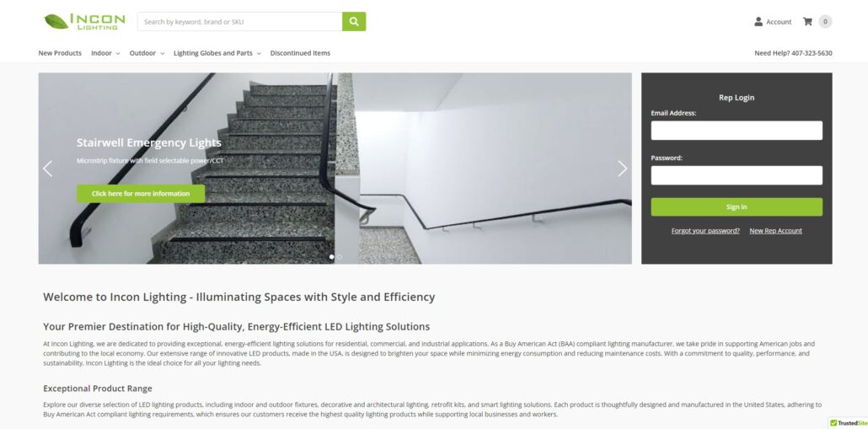This screenshot has height=429, width=868.
Task: Expand Lighting Globes and Parts menu
Action: tap(217, 53)
